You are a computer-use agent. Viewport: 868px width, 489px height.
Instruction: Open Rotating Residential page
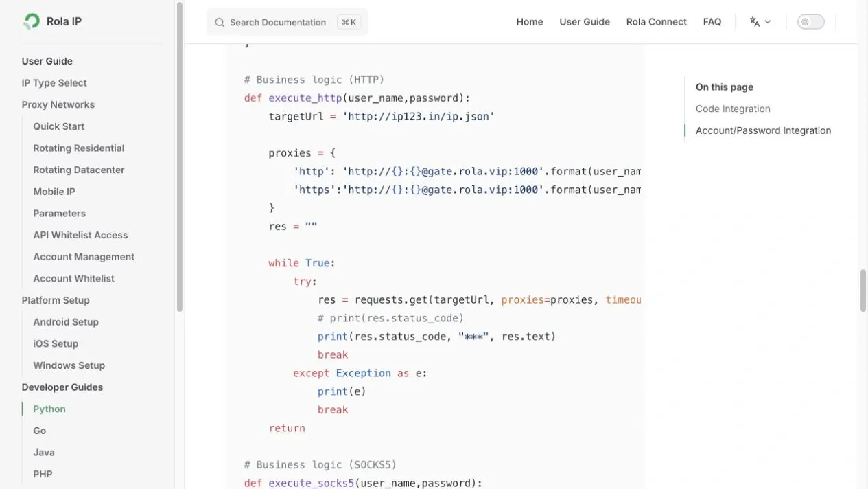click(79, 148)
